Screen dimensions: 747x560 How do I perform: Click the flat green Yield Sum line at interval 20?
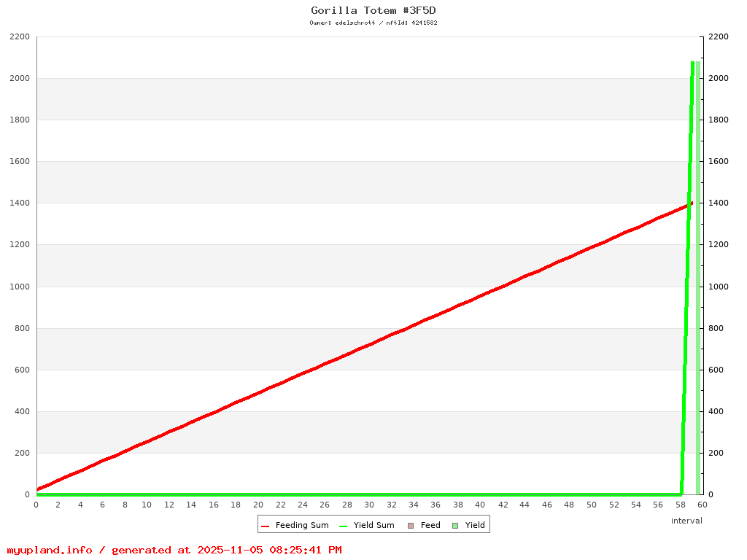click(258, 494)
